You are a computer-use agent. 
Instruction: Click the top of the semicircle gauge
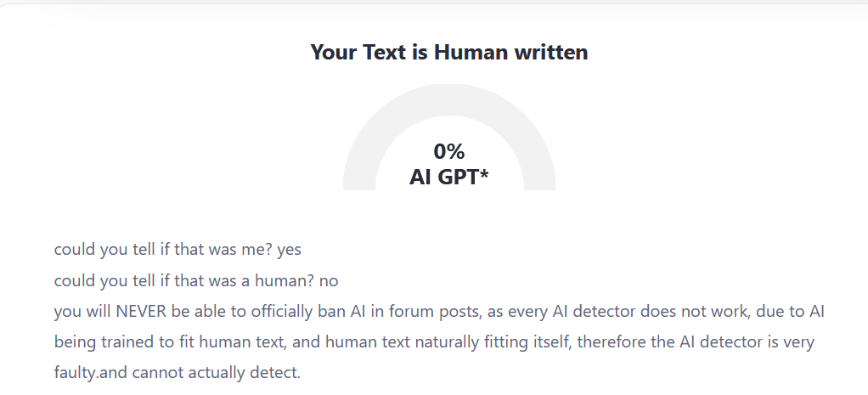coord(449,99)
